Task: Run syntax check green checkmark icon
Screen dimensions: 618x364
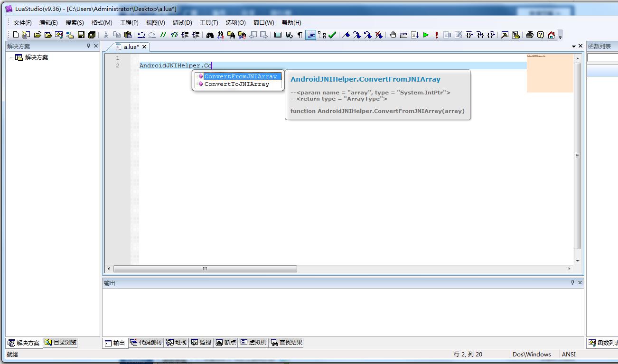Action: click(332, 35)
